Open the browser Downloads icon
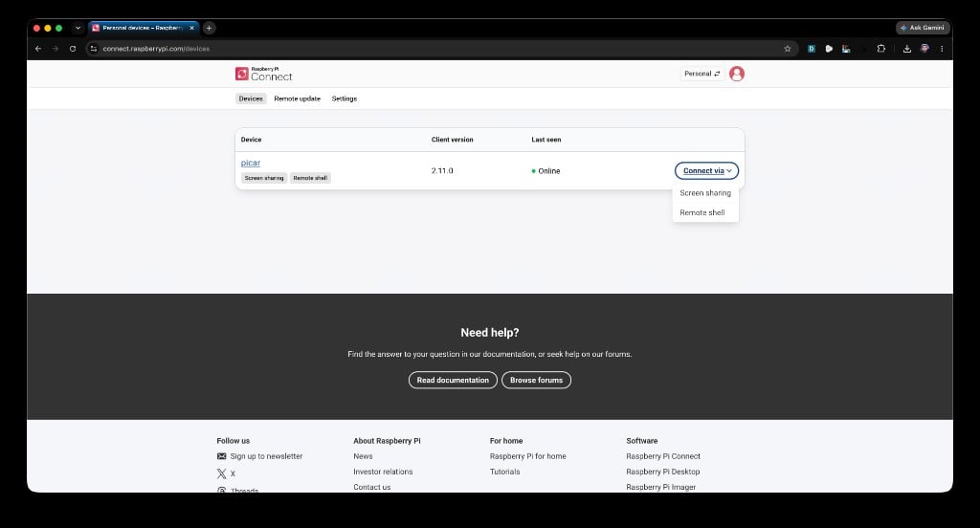980x528 pixels. click(907, 49)
